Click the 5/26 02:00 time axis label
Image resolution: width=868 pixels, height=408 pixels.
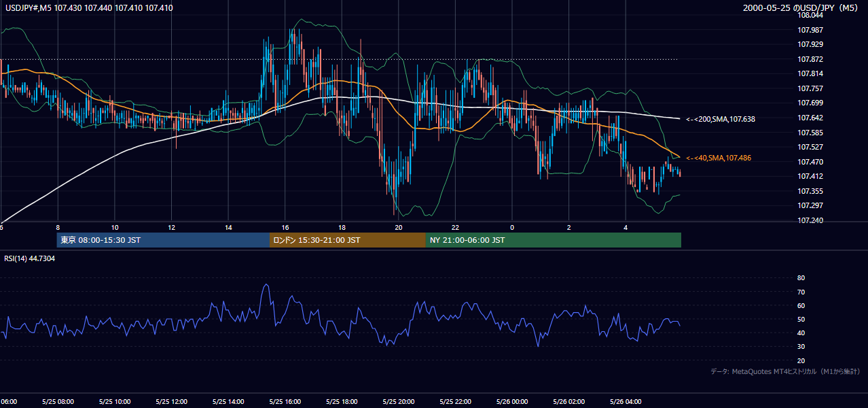(x=569, y=401)
